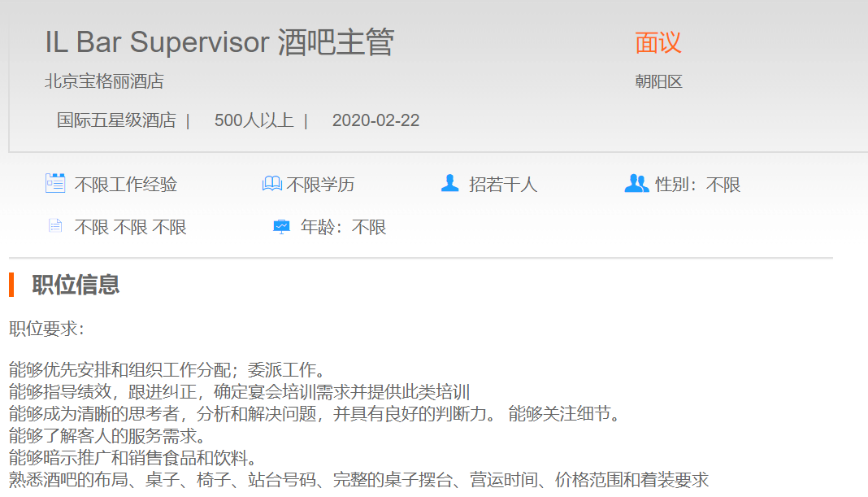Click the 性别：不限 gender label
This screenshot has width=868, height=497.
pos(698,185)
